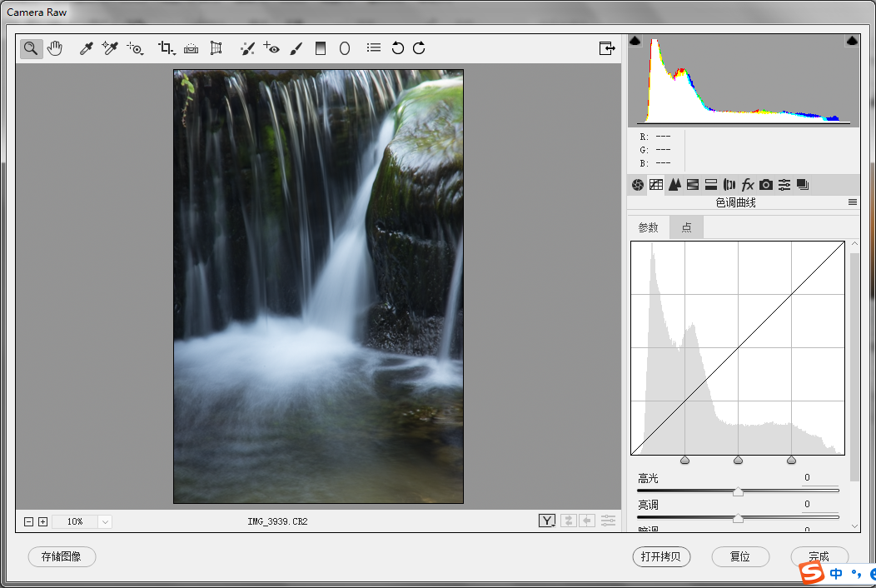
Task: Select the Straighten tool
Action: pos(191,48)
